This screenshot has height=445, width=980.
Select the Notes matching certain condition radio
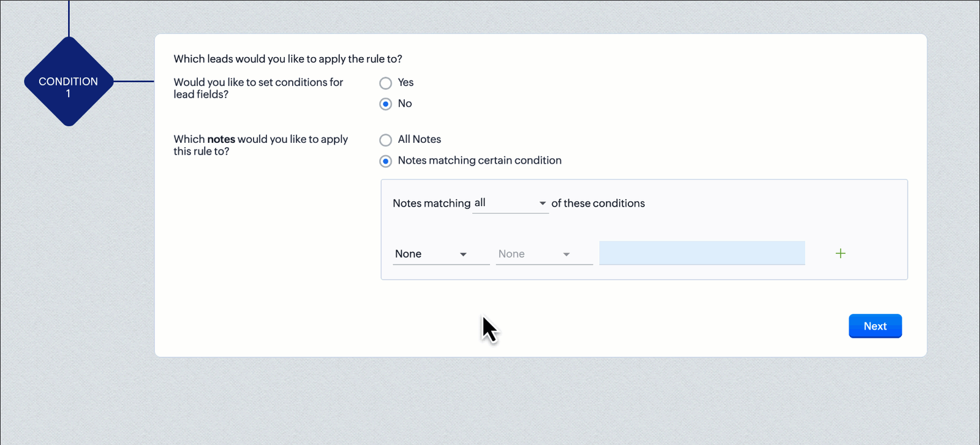(385, 161)
